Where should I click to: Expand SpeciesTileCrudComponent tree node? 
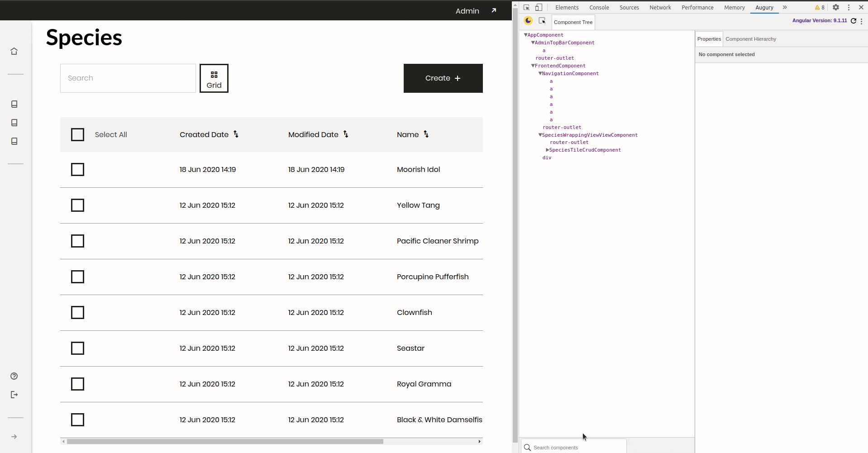click(547, 150)
